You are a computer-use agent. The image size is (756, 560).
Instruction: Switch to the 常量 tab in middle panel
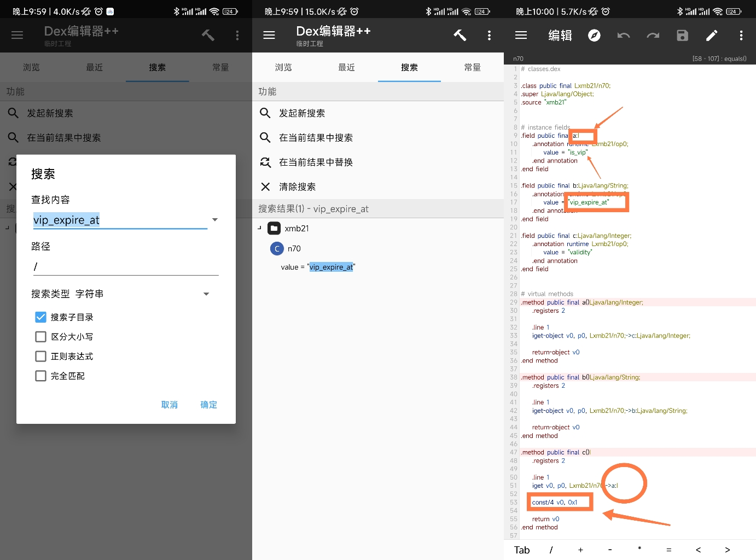pos(472,67)
